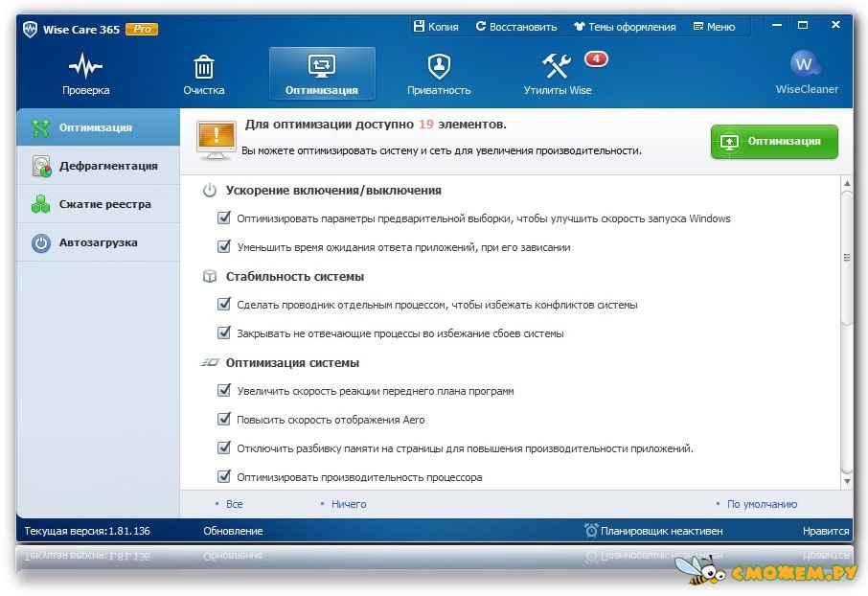Open the Очистка trash can section

coord(204,74)
